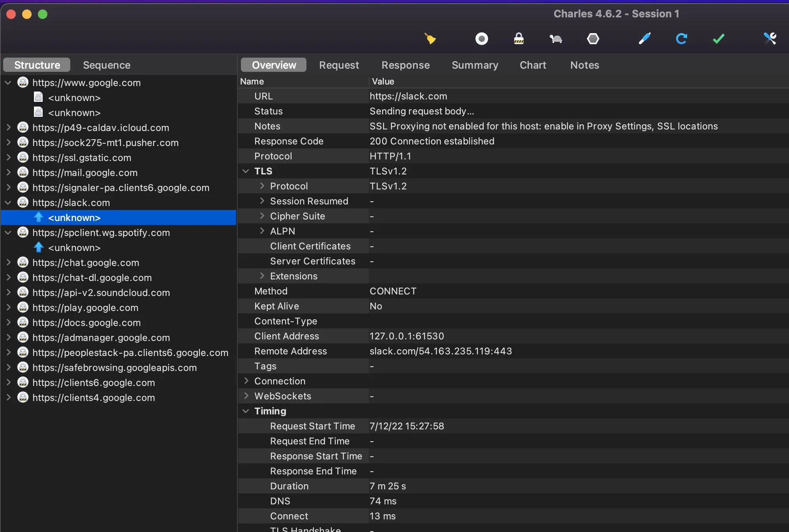This screenshot has height=532, width=789.
Task: Click the Repeat request refresh icon
Action: (681, 39)
